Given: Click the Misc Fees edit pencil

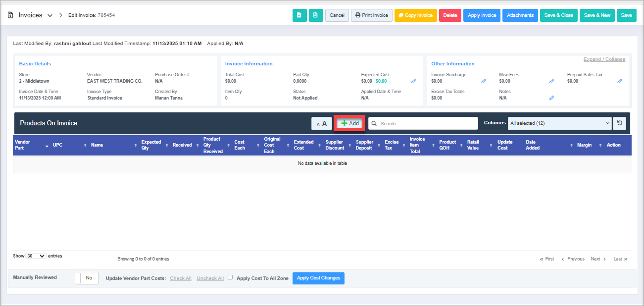Looking at the screenshot, I should click(551, 81).
